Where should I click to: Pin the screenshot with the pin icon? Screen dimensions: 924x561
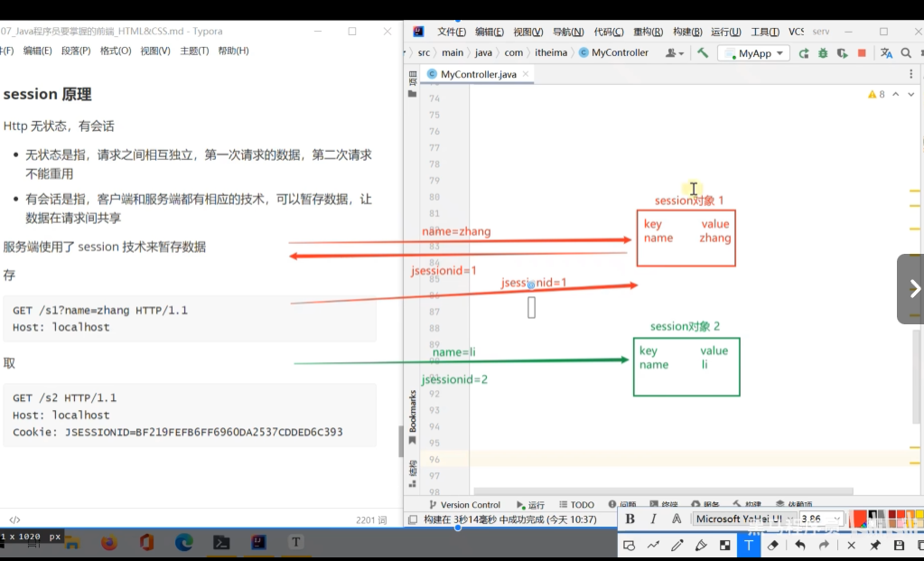(x=874, y=546)
